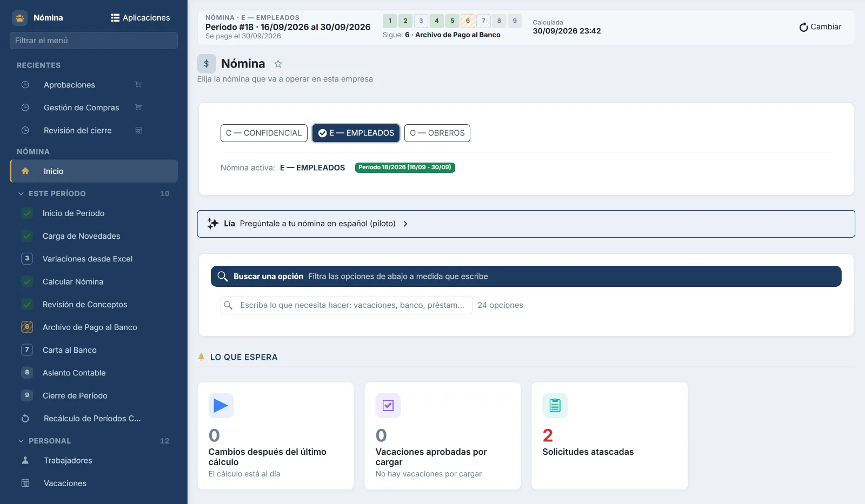Click step 9 badge Cierre de Período

[27, 395]
